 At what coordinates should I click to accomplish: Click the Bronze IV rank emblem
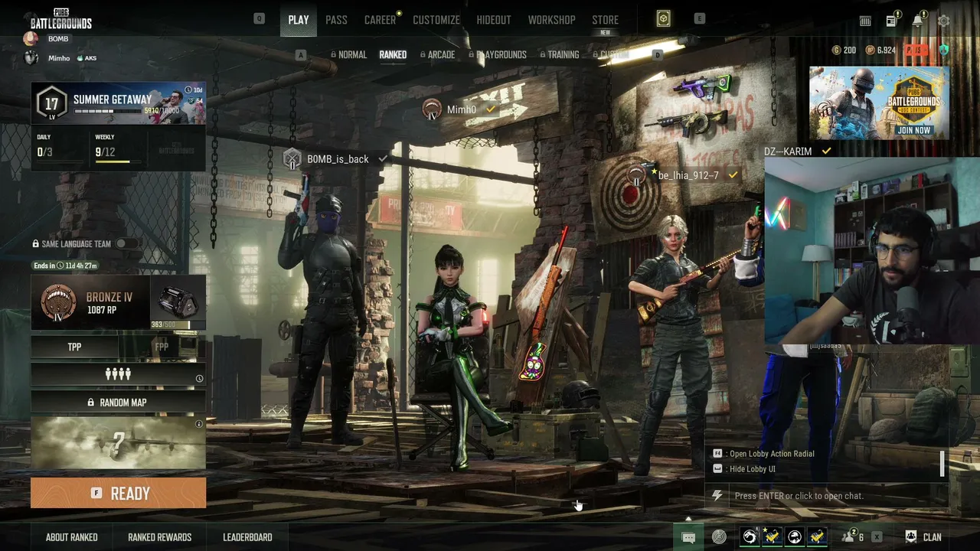point(58,302)
